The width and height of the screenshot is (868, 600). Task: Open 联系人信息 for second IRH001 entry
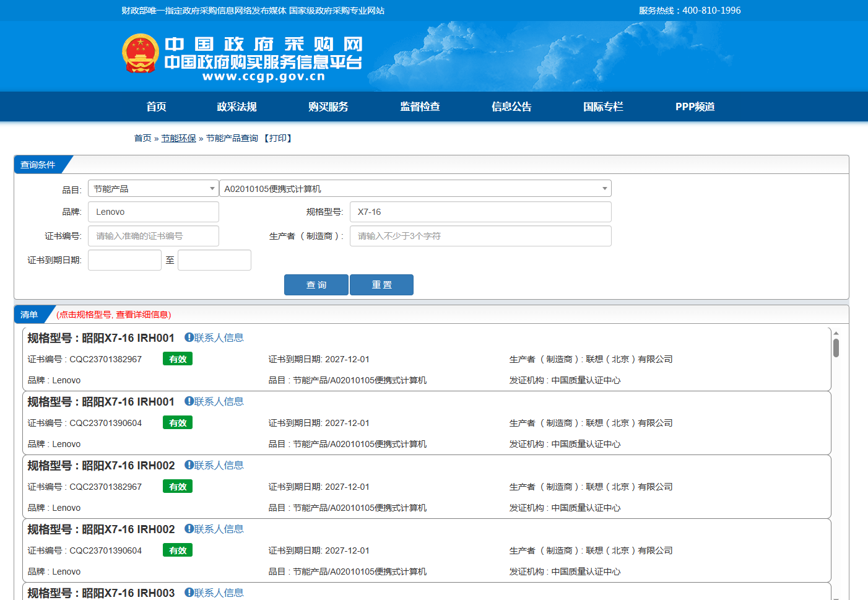pyautogui.click(x=219, y=401)
